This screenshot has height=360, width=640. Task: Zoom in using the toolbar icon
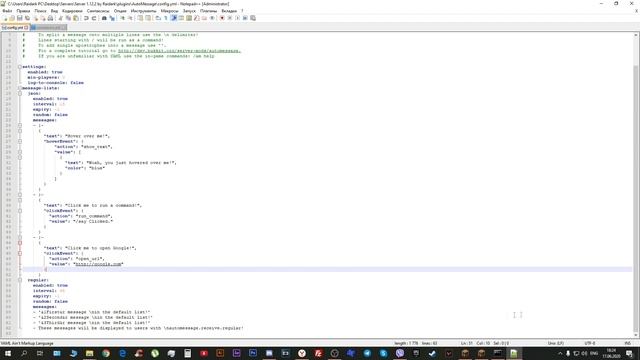[122, 18]
